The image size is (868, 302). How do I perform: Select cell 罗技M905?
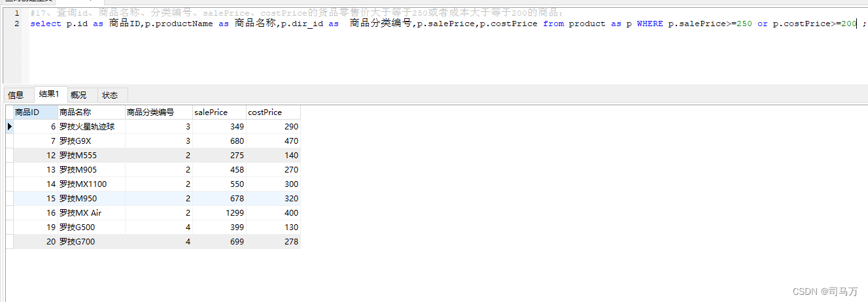pos(92,170)
